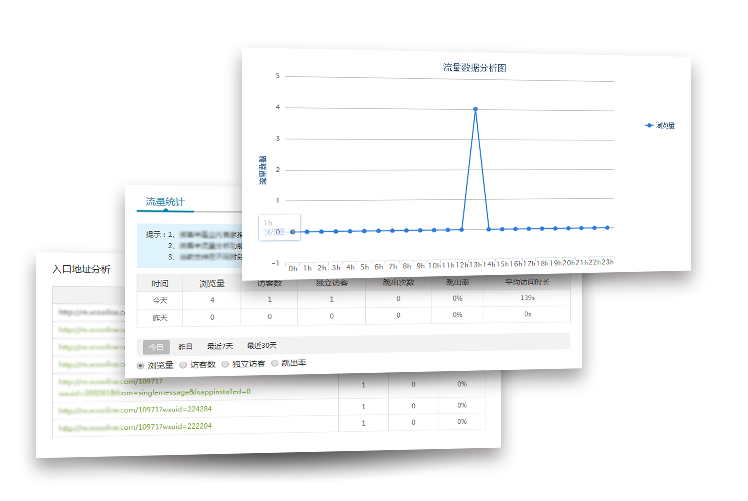Screen dimensions: 748x501
Task: Select the 浏览量 radio button
Action: point(141,365)
